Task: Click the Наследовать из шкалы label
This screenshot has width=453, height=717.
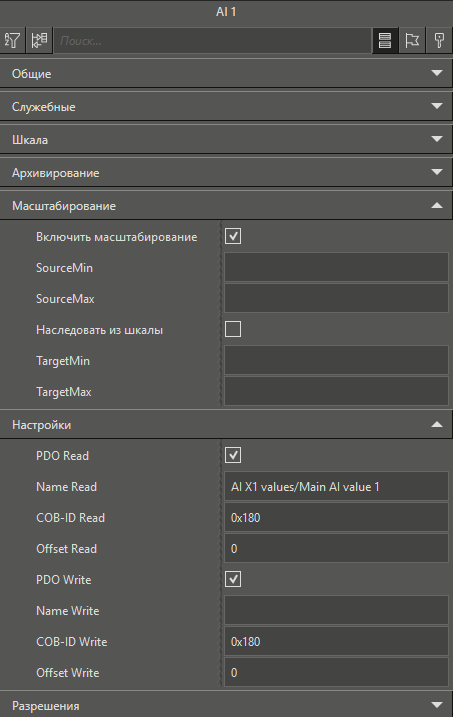Action: point(100,330)
